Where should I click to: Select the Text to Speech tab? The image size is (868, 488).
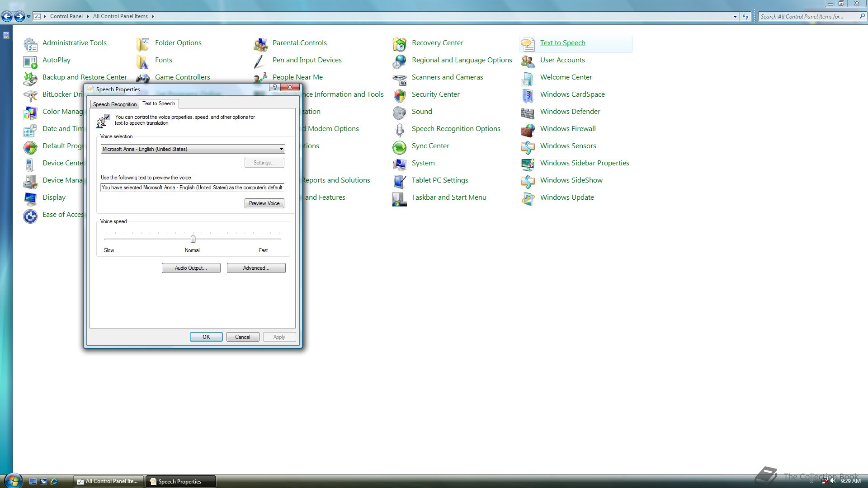tap(159, 103)
